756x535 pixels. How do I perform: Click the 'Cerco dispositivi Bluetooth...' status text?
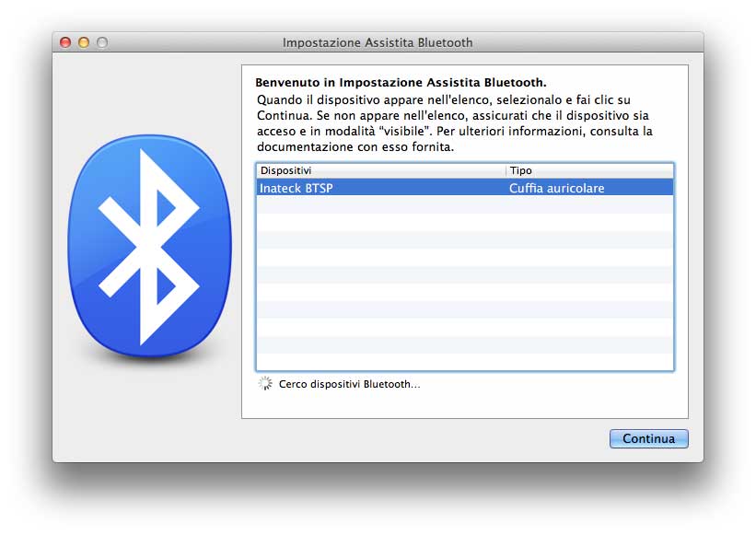click(x=349, y=384)
